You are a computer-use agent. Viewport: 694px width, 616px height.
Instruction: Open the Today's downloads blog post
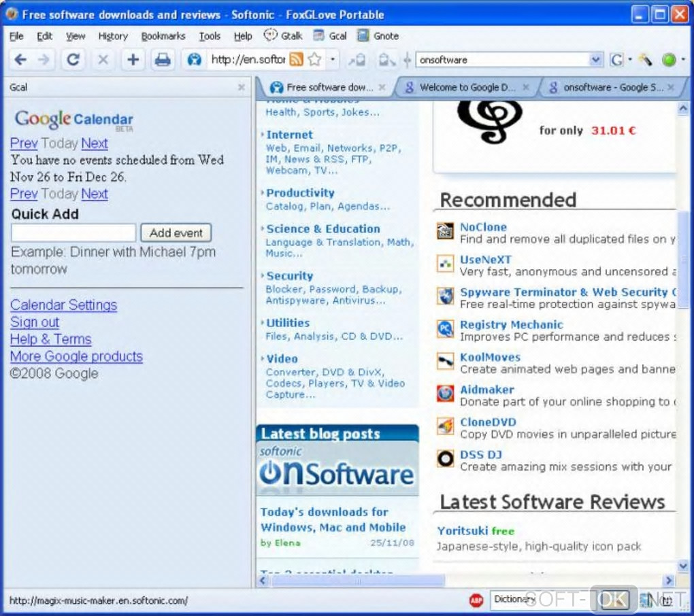(x=333, y=519)
